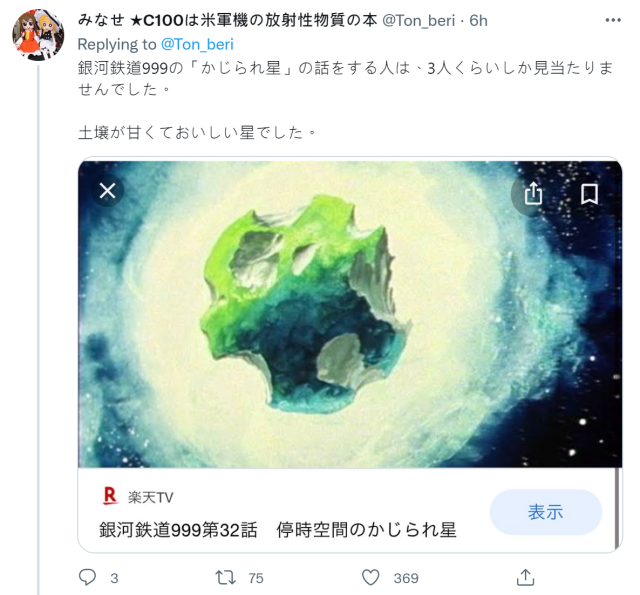Open the @Ton_beri reply mention link
The width and height of the screenshot is (640, 595).
pos(197,44)
